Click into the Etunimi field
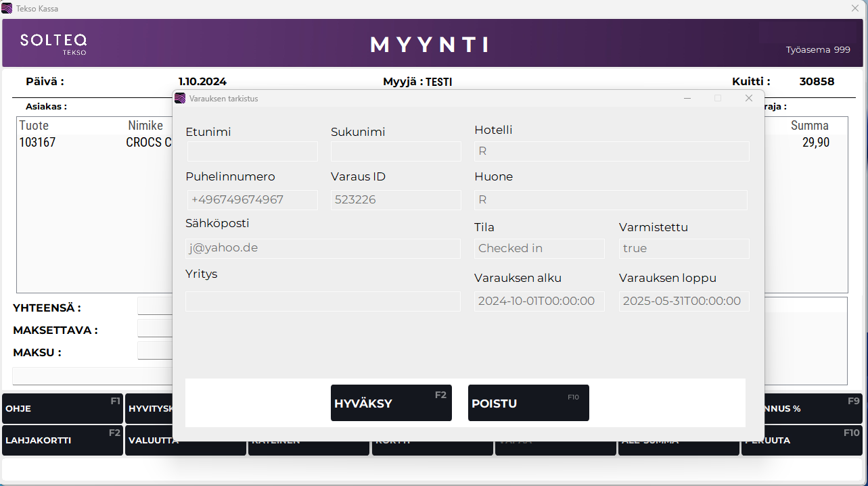 (252, 151)
